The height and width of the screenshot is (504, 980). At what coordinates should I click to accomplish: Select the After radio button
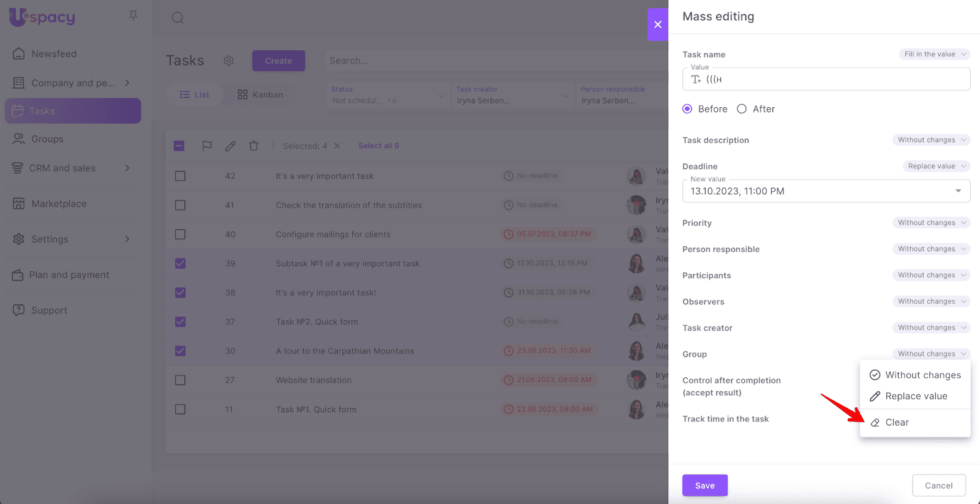(742, 109)
